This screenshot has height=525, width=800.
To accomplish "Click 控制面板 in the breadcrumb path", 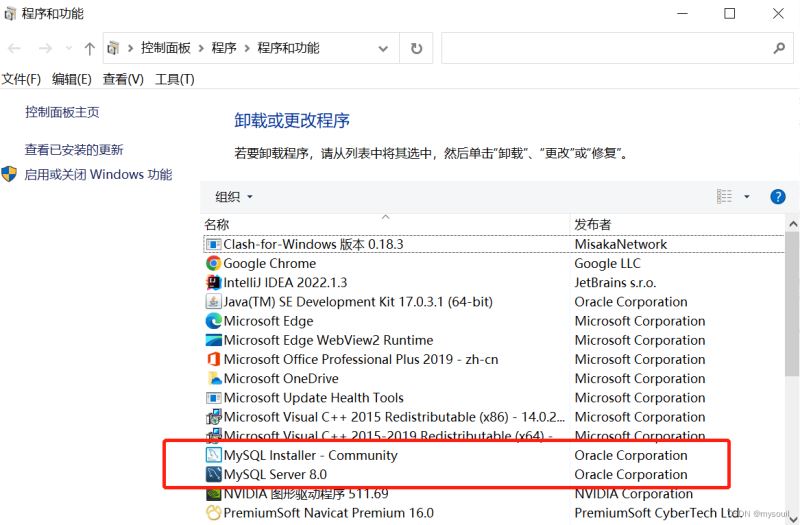I will [166, 48].
